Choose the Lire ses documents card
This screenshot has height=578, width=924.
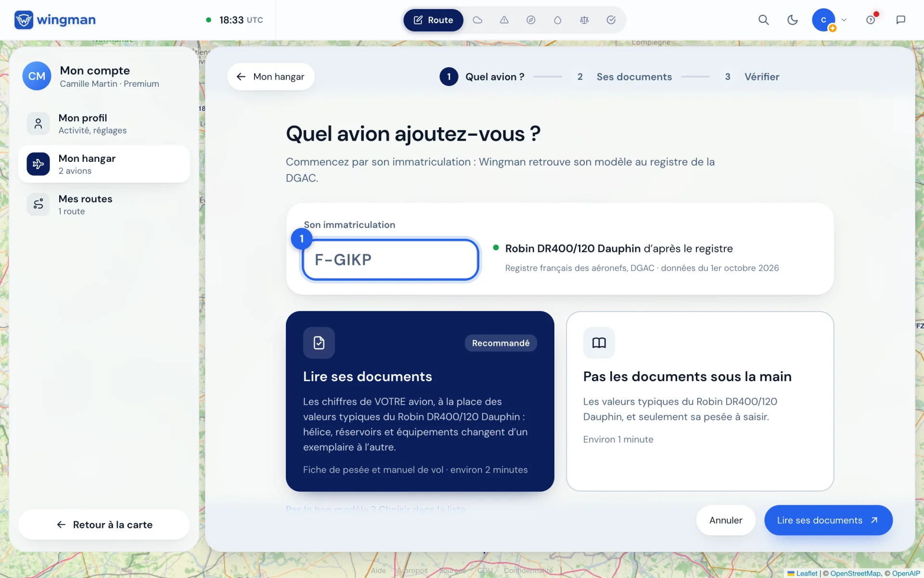[420, 401]
